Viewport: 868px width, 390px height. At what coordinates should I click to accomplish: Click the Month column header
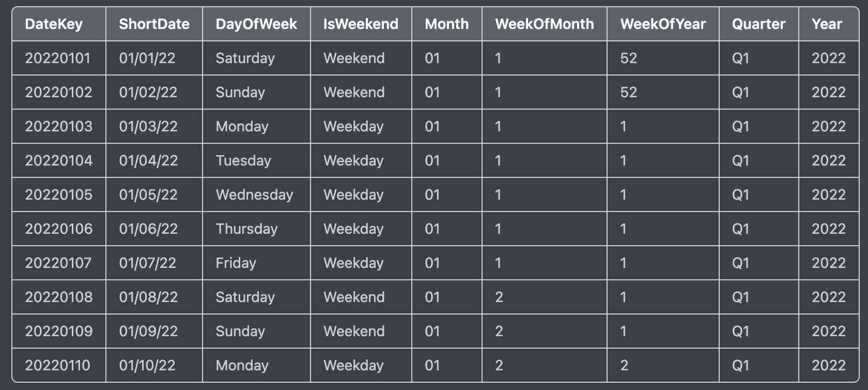[446, 24]
